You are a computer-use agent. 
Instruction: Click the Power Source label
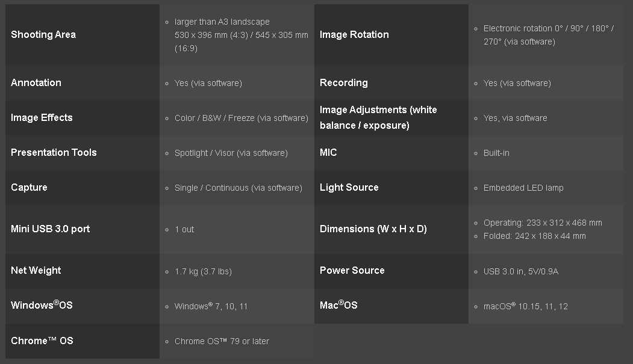tap(352, 271)
